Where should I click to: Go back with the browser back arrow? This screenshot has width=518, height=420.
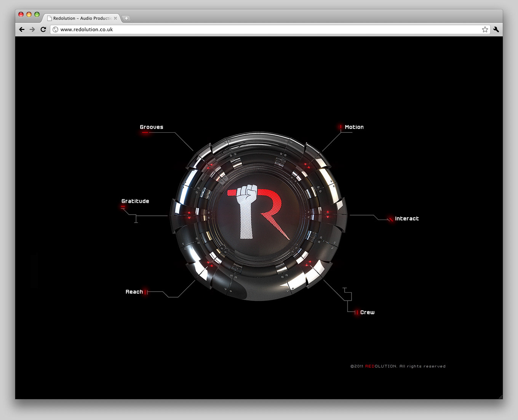22,29
